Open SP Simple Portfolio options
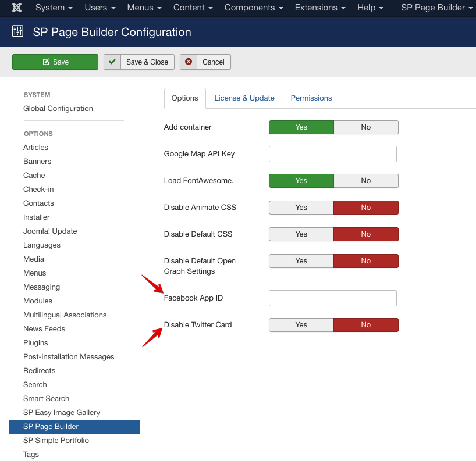The height and width of the screenshot is (461, 476). (56, 441)
